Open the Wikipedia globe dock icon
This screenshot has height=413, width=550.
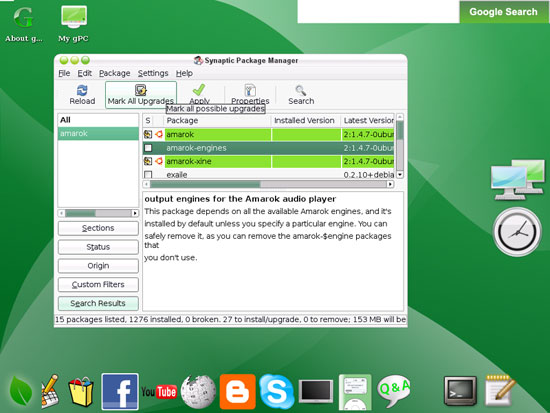pos(199,392)
